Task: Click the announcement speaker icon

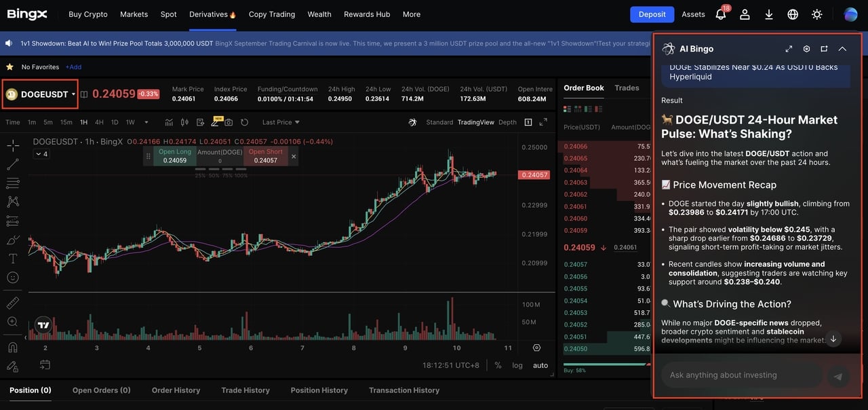Action: click(x=9, y=43)
